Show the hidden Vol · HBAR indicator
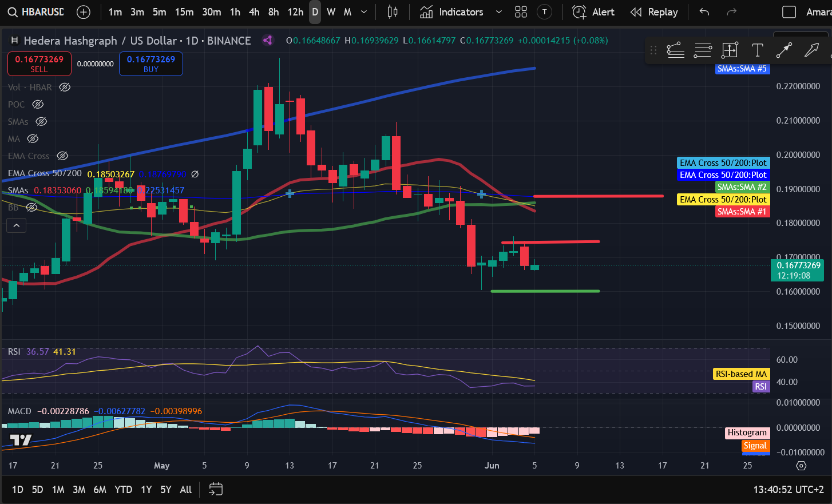This screenshot has width=832, height=504. click(x=65, y=88)
